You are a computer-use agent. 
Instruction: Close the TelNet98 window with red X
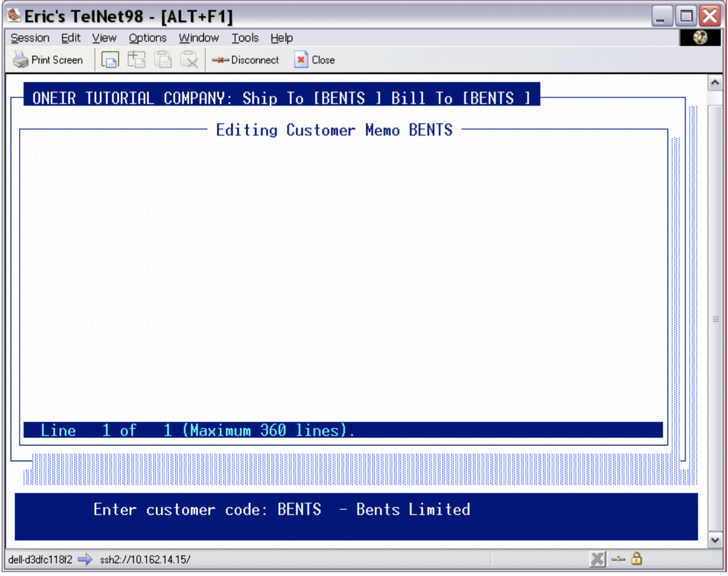click(x=710, y=16)
